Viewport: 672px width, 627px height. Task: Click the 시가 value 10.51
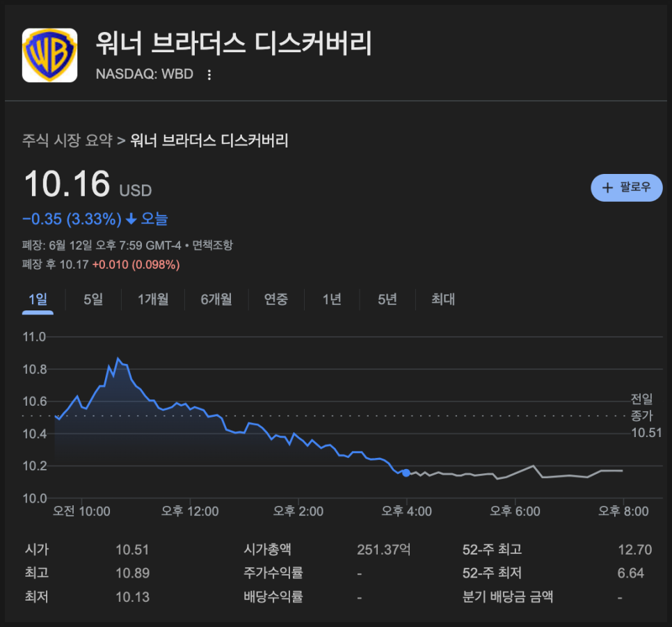click(132, 550)
